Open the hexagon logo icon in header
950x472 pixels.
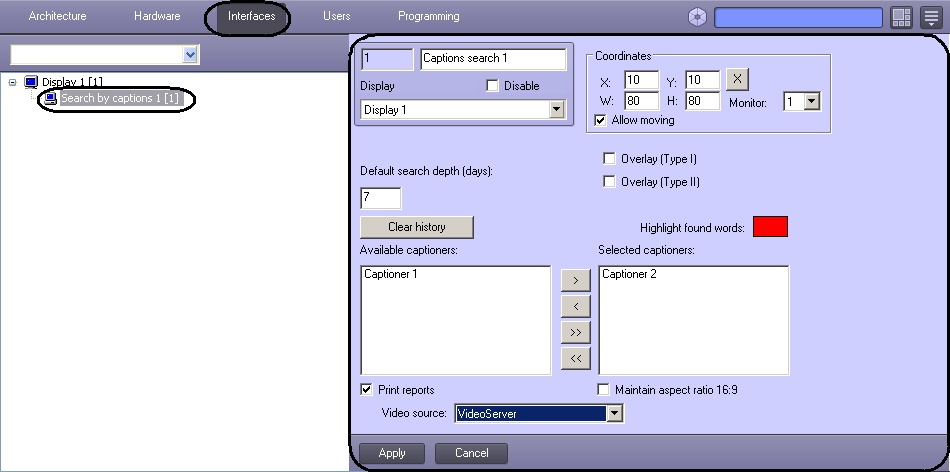(x=697, y=17)
